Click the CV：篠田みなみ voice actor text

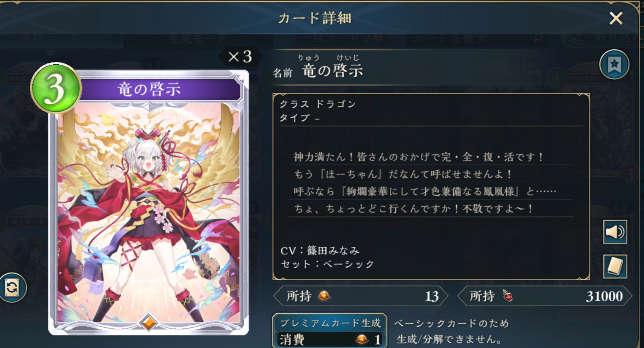click(320, 250)
